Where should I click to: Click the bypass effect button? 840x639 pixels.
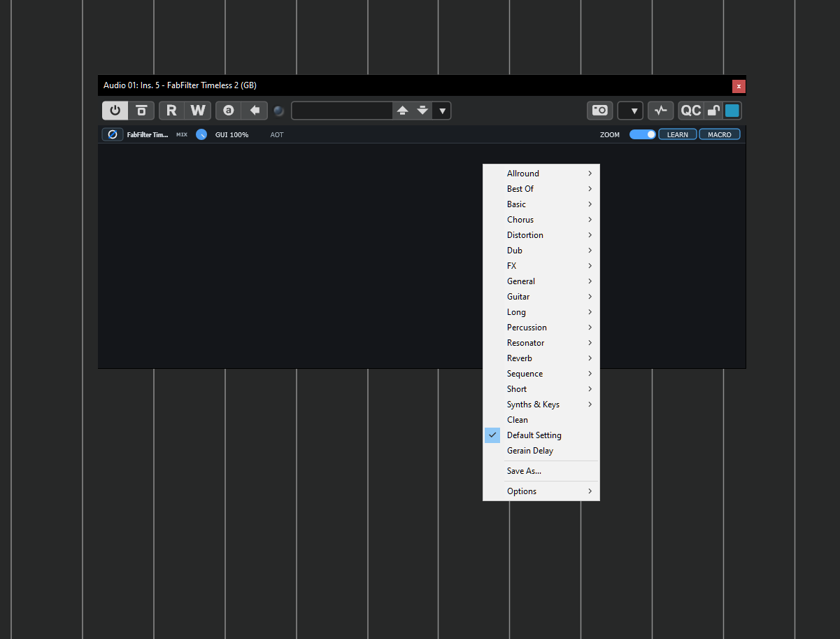click(141, 111)
